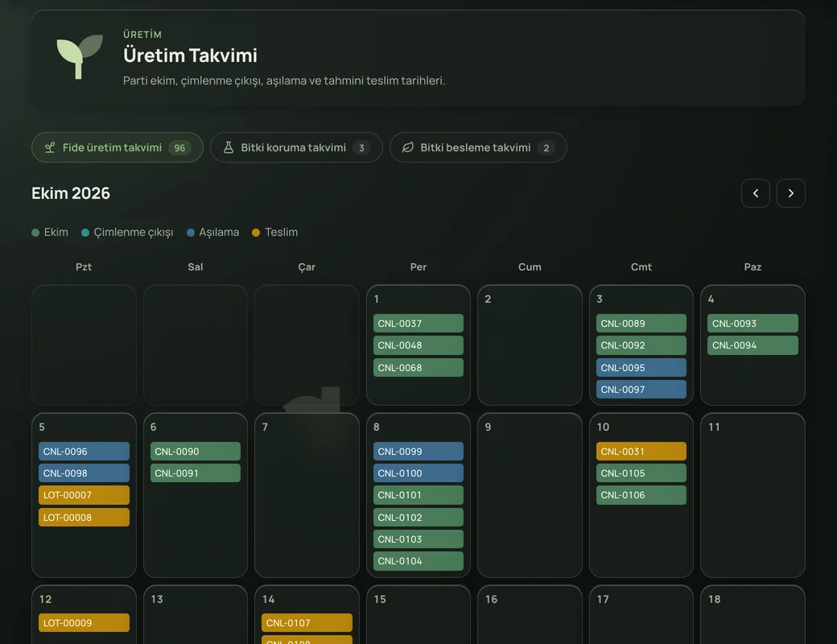The width and height of the screenshot is (837, 644).
Task: Click the October 11 day cell
Action: (x=752, y=495)
